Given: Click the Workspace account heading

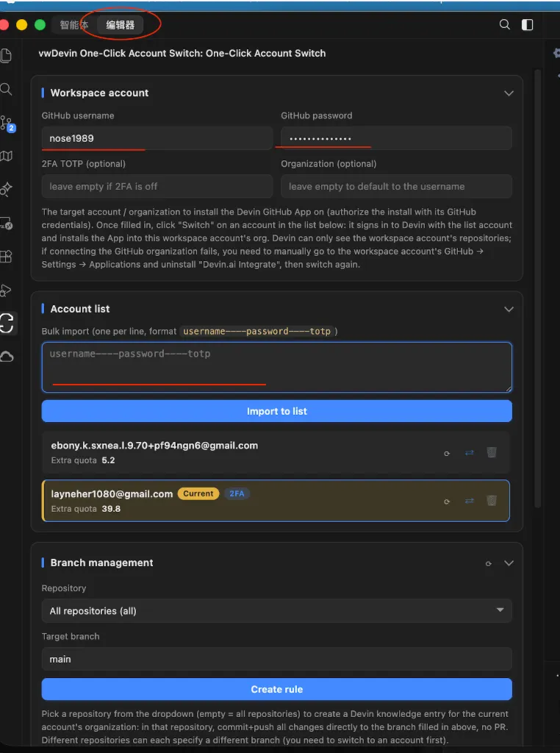Looking at the screenshot, I should click(99, 93).
